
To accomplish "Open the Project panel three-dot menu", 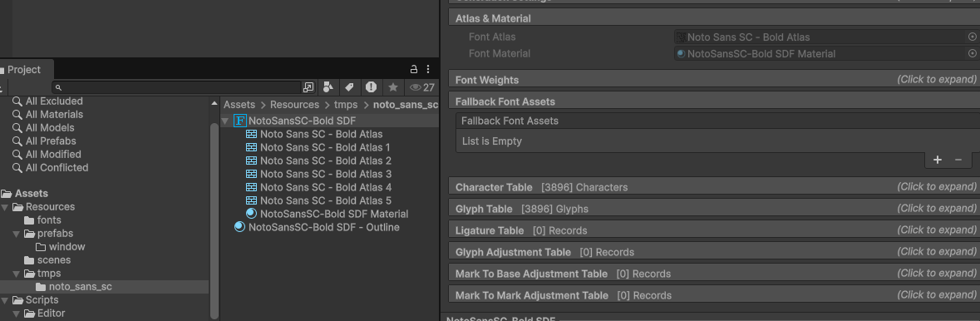I will 428,70.
